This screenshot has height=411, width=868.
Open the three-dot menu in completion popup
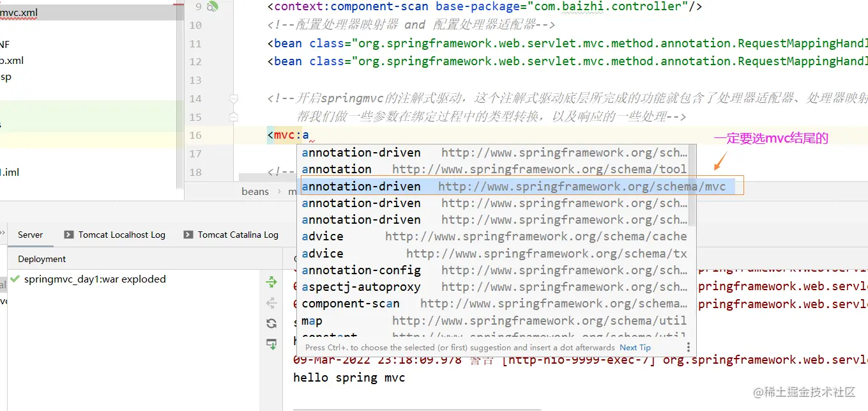coord(688,347)
